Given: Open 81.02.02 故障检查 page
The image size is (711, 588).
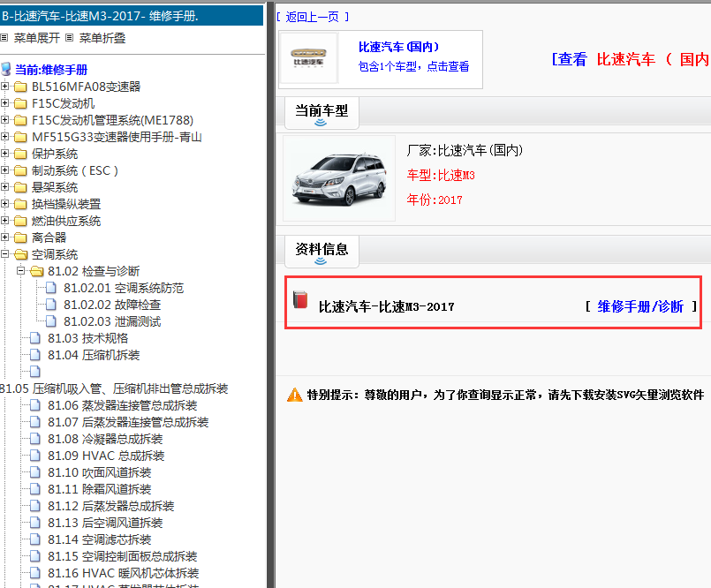Looking at the screenshot, I should [x=112, y=305].
